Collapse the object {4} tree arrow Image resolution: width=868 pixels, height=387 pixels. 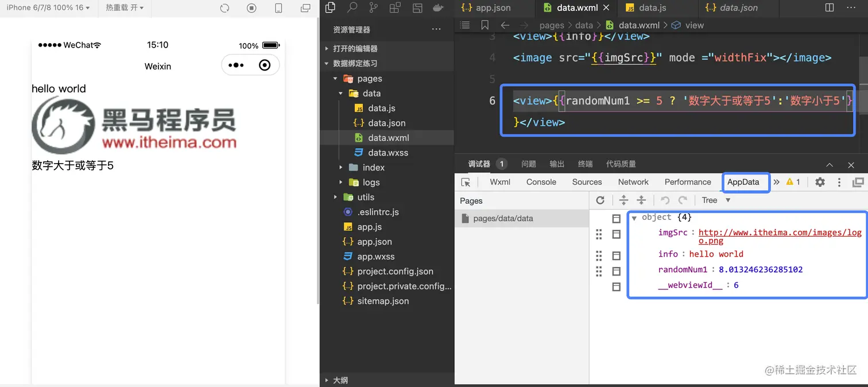pos(634,218)
